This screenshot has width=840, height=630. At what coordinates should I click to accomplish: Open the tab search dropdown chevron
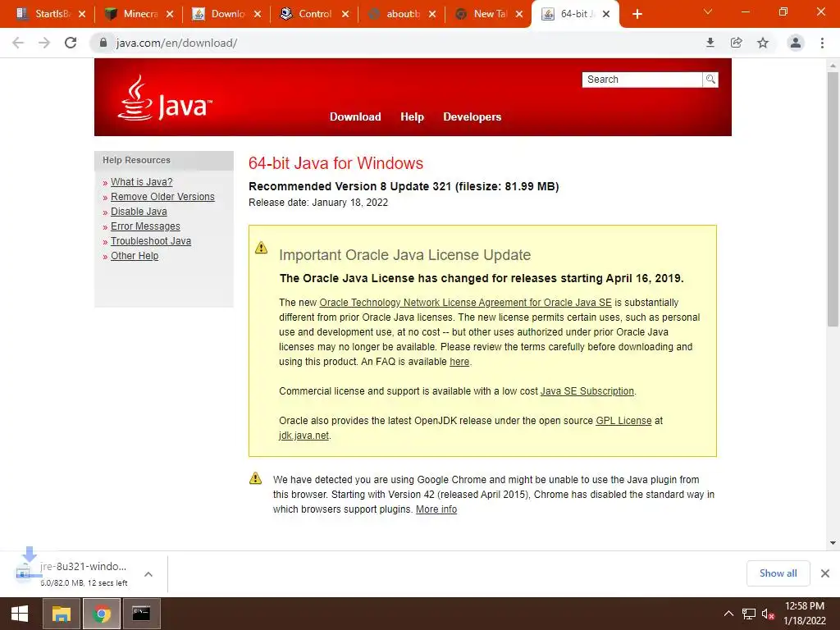click(708, 11)
